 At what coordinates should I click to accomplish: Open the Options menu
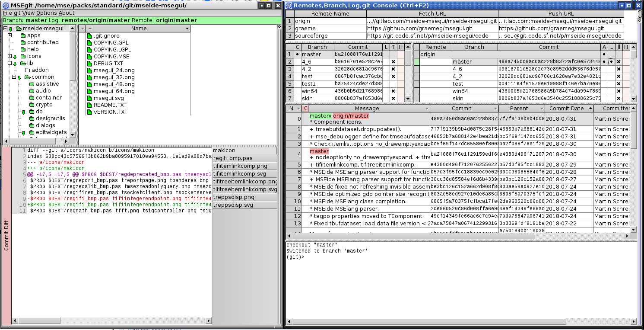tap(46, 13)
